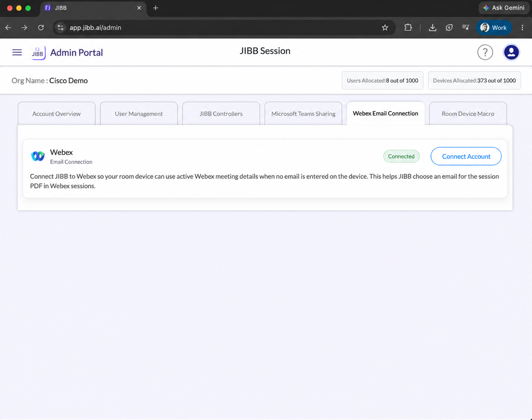532x420 pixels.
Task: Click the Org Name Cisco Demo text
Action: [x=50, y=81]
